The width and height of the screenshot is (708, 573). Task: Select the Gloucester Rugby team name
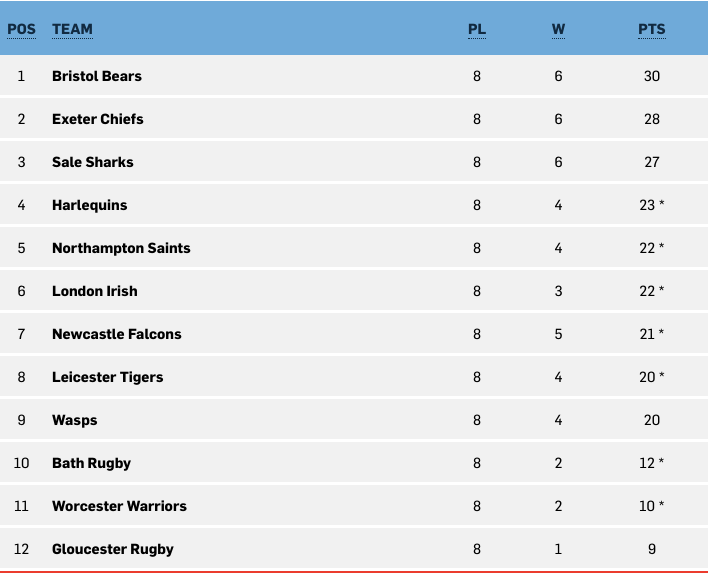[112, 549]
